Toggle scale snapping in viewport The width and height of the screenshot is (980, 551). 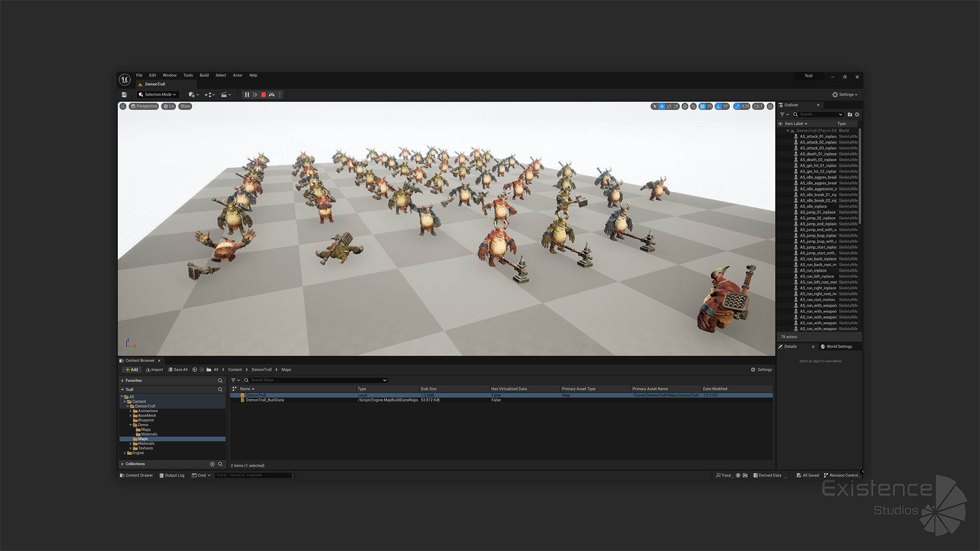coord(737,107)
